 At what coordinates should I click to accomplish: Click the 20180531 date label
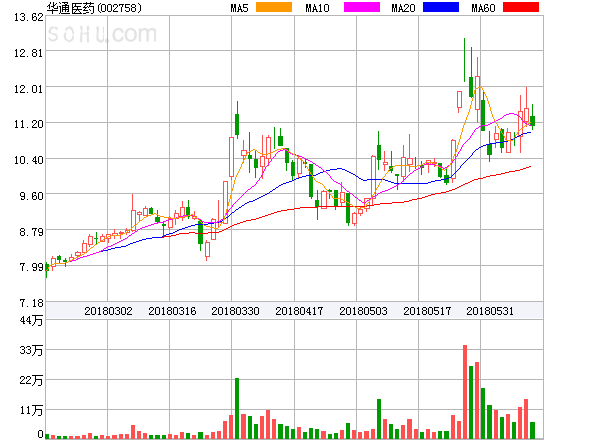[490, 311]
